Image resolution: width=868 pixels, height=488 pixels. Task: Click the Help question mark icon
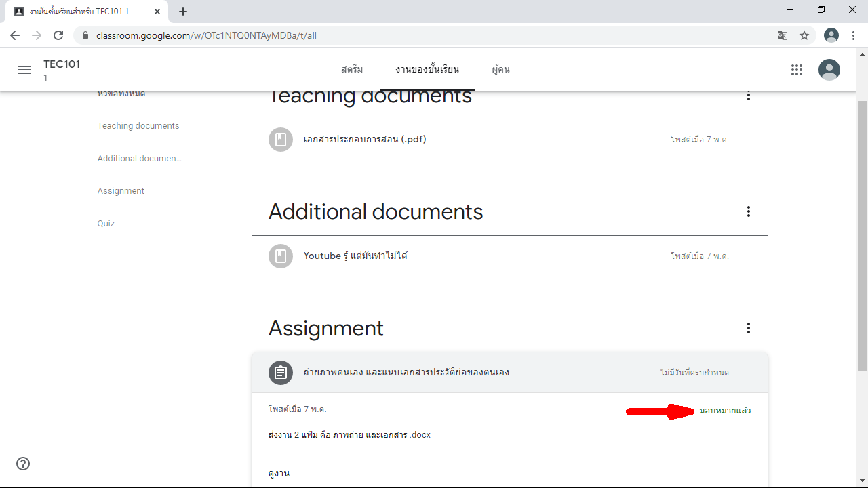coord(23,464)
